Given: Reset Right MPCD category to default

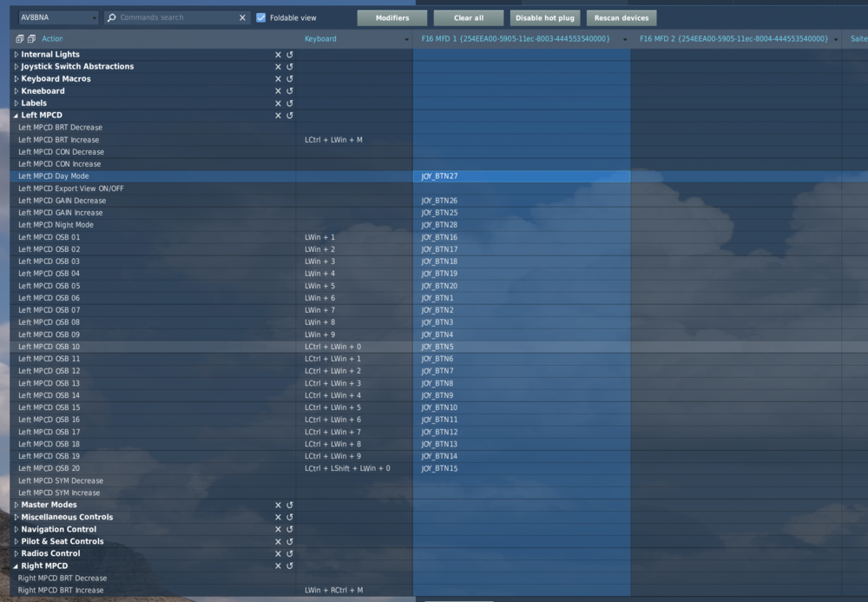Looking at the screenshot, I should [x=290, y=566].
